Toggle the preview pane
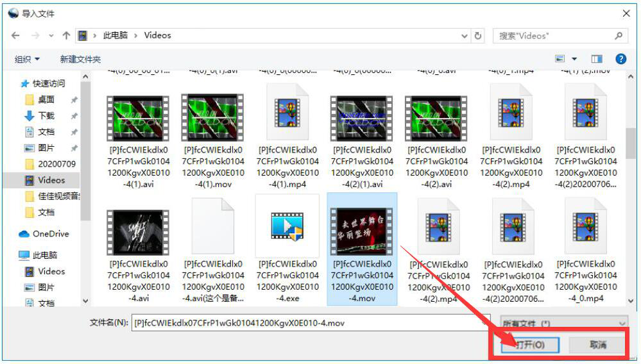 (597, 59)
